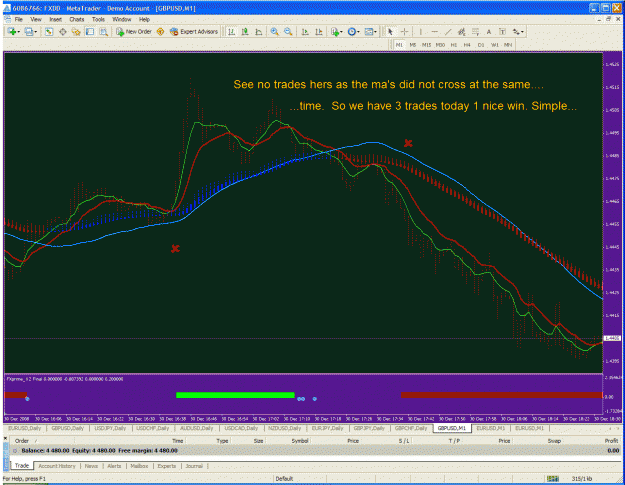Open the Templates dropdown
The height and width of the screenshot is (485, 625).
pyautogui.click(x=371, y=32)
